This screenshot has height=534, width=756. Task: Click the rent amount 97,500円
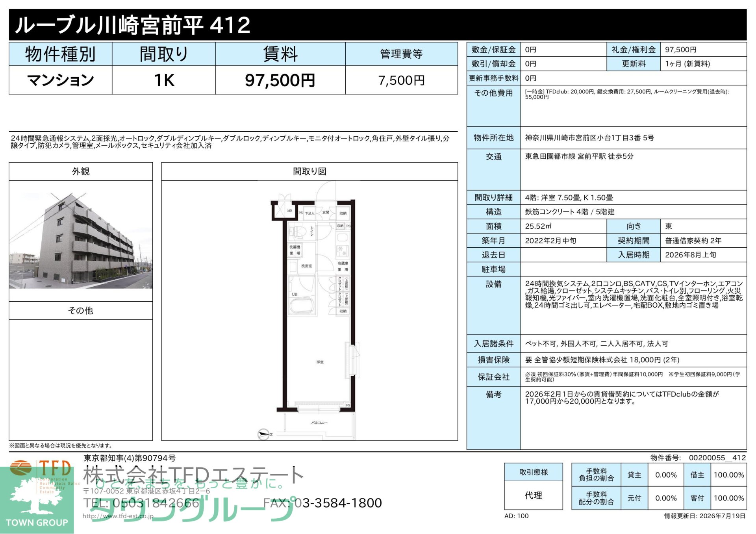coord(280,80)
